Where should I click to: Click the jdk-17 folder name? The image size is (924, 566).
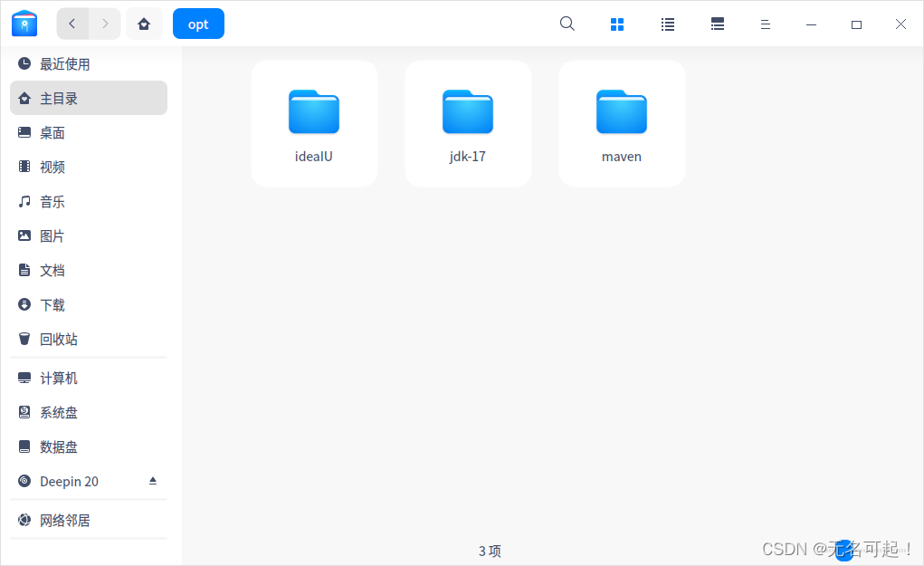tap(467, 157)
